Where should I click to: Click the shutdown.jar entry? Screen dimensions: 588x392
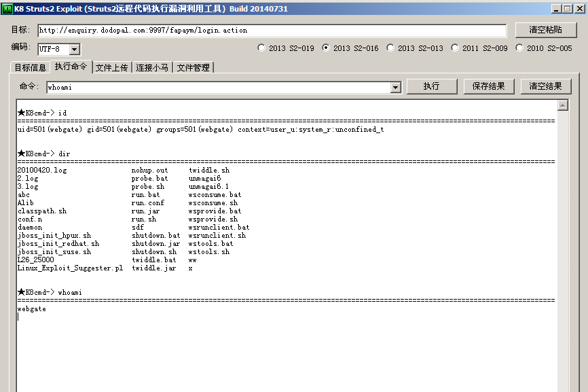pos(155,243)
